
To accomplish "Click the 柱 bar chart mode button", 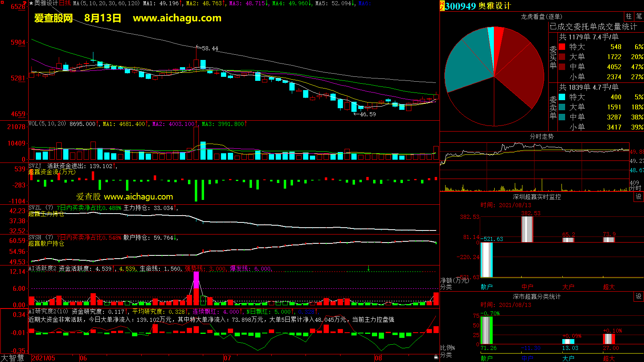I will [x=629, y=16].
